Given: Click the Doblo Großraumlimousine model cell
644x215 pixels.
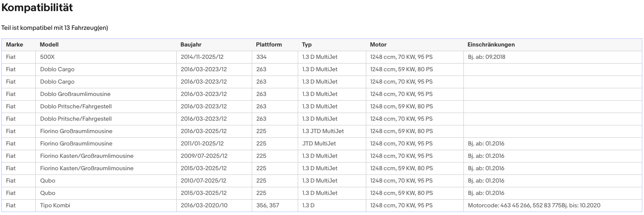Looking at the screenshot, I should tap(106, 94).
